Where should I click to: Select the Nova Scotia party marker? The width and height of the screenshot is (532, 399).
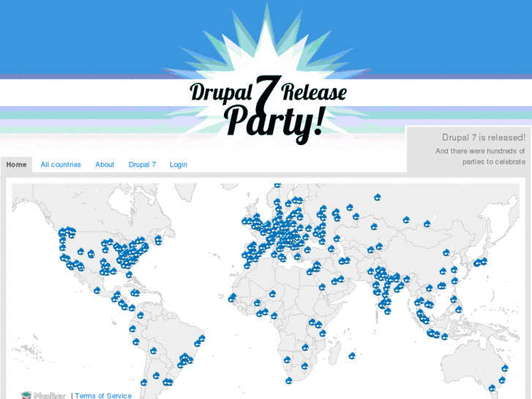click(158, 240)
